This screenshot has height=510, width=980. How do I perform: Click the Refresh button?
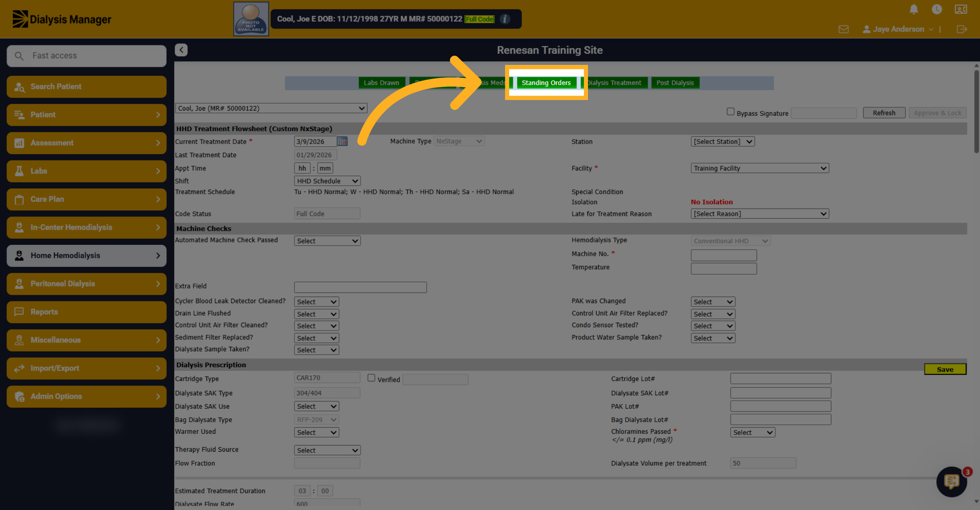[884, 113]
